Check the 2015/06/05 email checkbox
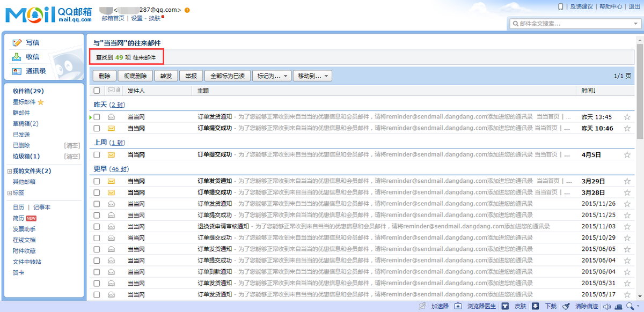The height and width of the screenshot is (312, 644). (97, 249)
